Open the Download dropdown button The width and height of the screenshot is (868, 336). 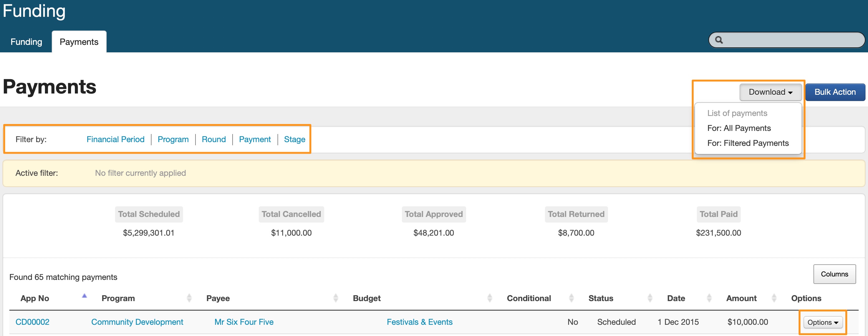click(x=770, y=92)
